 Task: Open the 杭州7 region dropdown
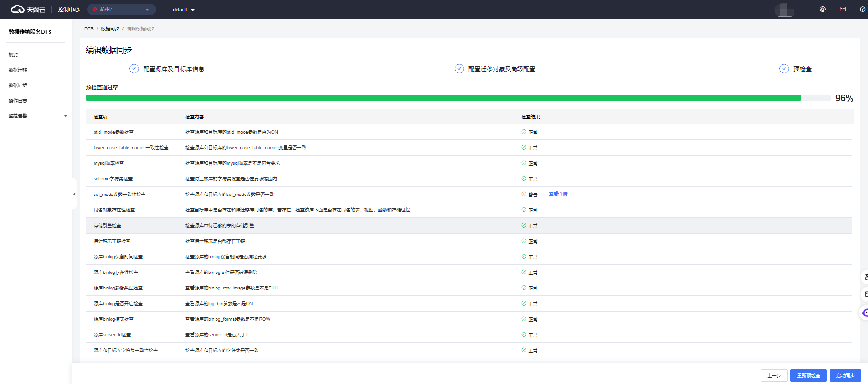tap(122, 9)
